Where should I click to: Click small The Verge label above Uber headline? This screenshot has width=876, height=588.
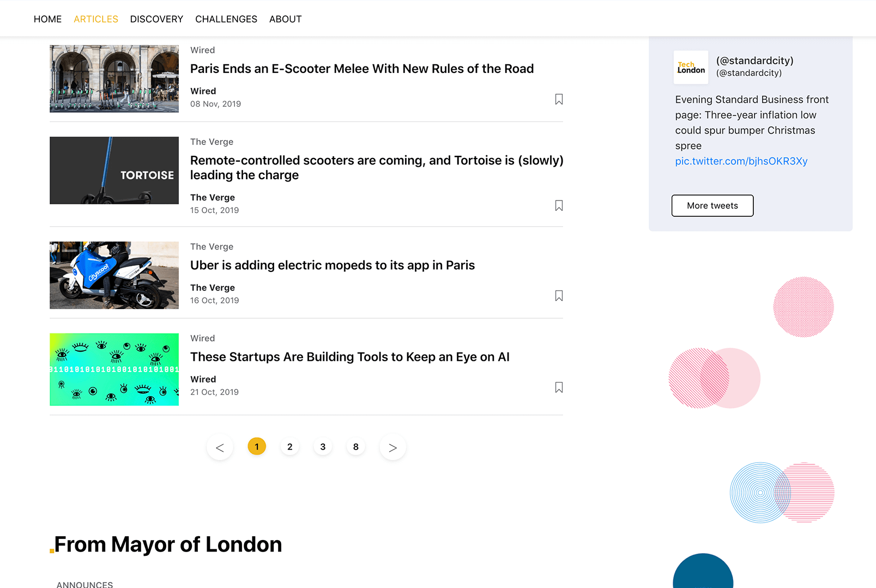pos(212,247)
